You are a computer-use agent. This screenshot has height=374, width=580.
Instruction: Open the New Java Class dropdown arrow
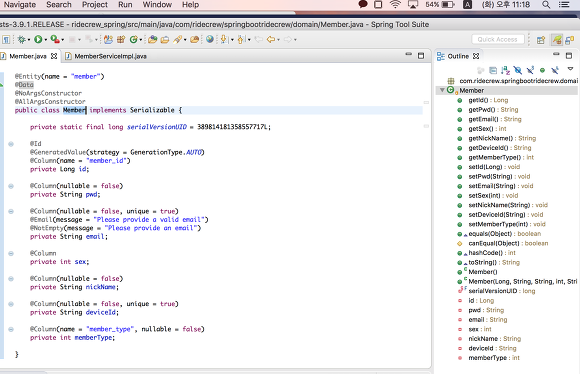[141, 40]
